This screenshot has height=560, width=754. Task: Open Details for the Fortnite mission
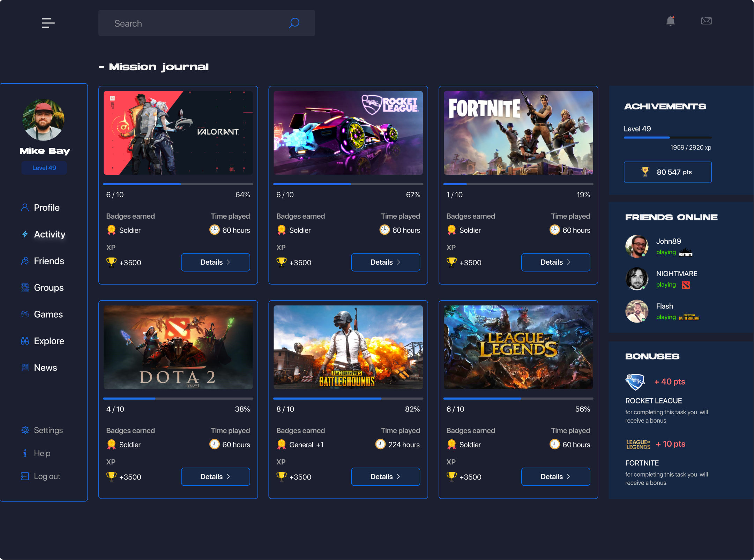555,262
